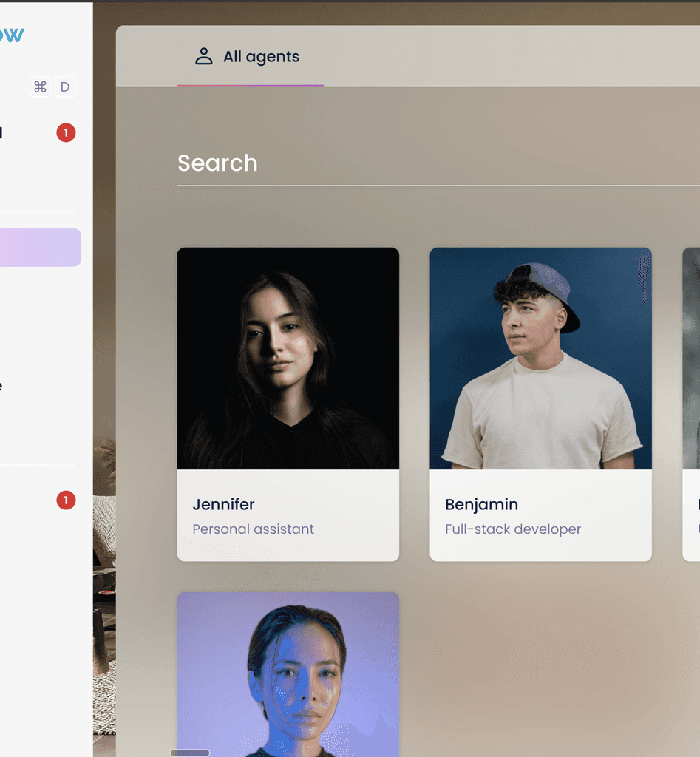Screen dimensions: 700x757
Task: Select the highlighted purple sidebar item
Action: coord(41,247)
